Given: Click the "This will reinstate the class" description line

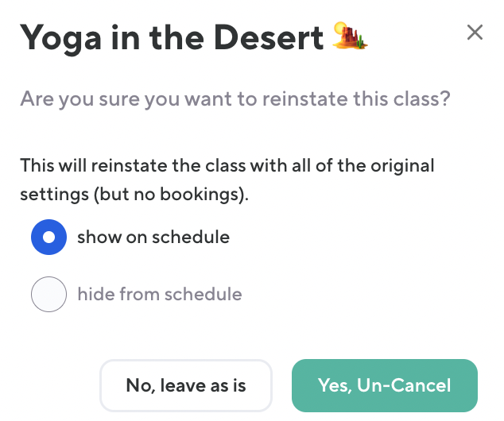Looking at the screenshot, I should (x=227, y=166).
